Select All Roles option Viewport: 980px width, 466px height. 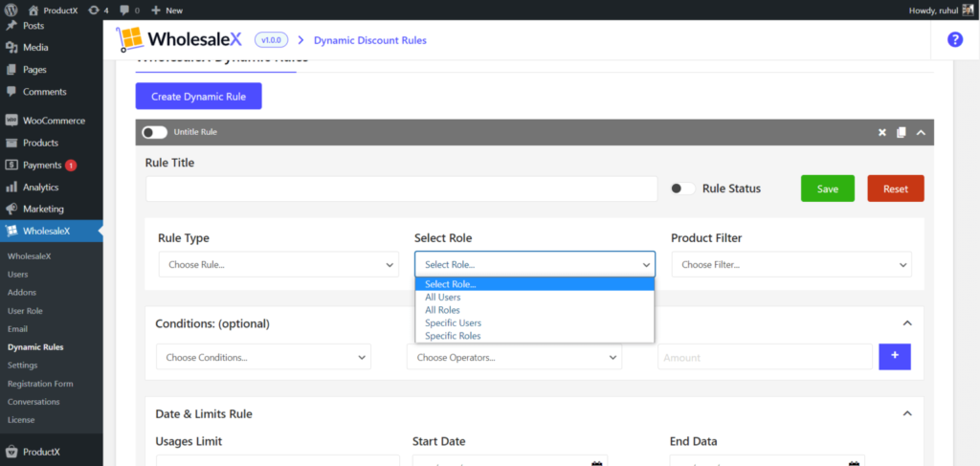[535, 310]
